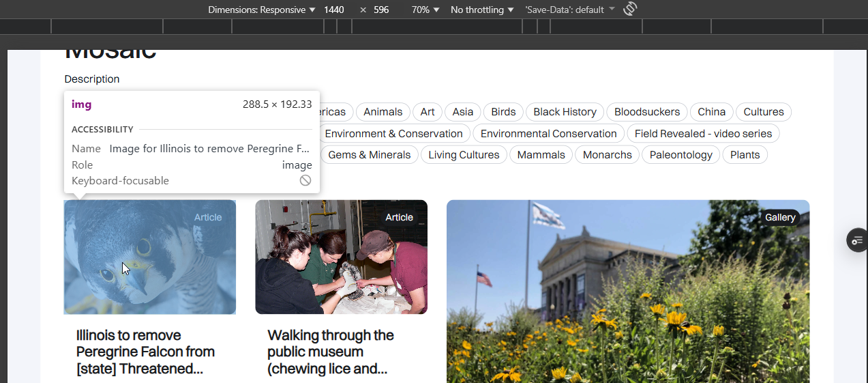Screen dimensions: 868x383
Task: Open the Illinois to remove Peregrine Falcon headline
Action: (145, 352)
